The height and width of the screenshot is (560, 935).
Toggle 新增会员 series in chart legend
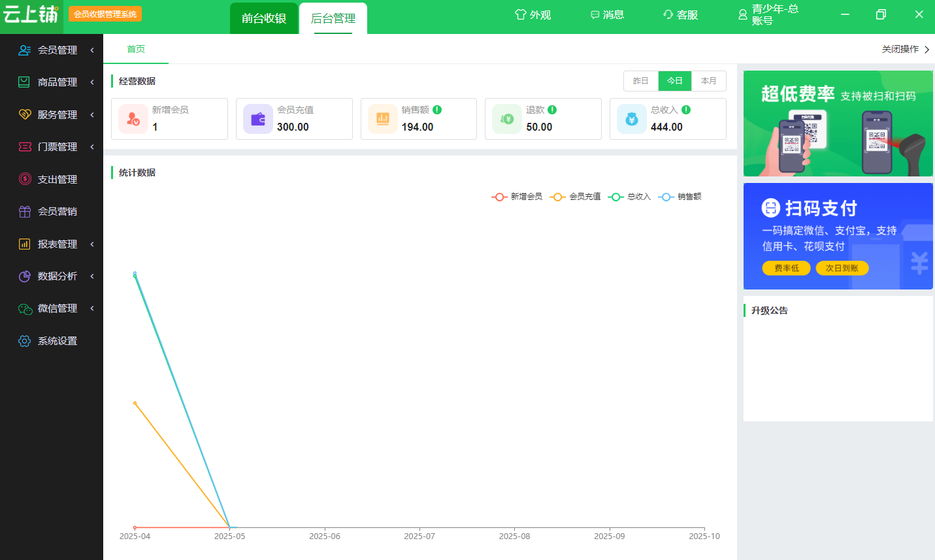517,197
